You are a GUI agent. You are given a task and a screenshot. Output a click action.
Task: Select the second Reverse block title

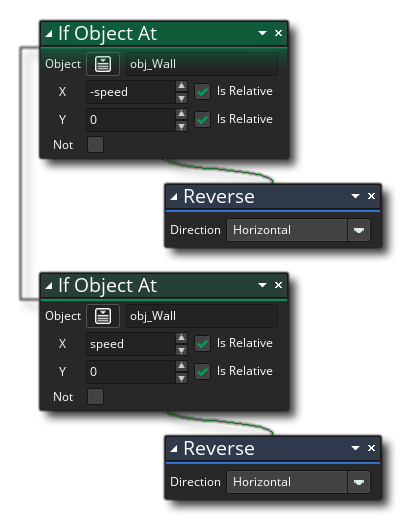tap(219, 448)
